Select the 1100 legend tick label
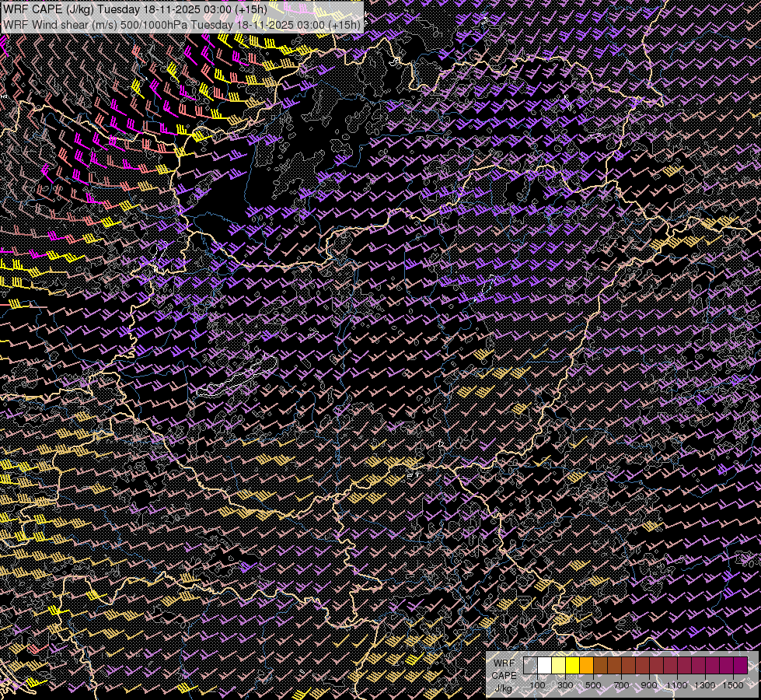The image size is (761, 700). [677, 685]
